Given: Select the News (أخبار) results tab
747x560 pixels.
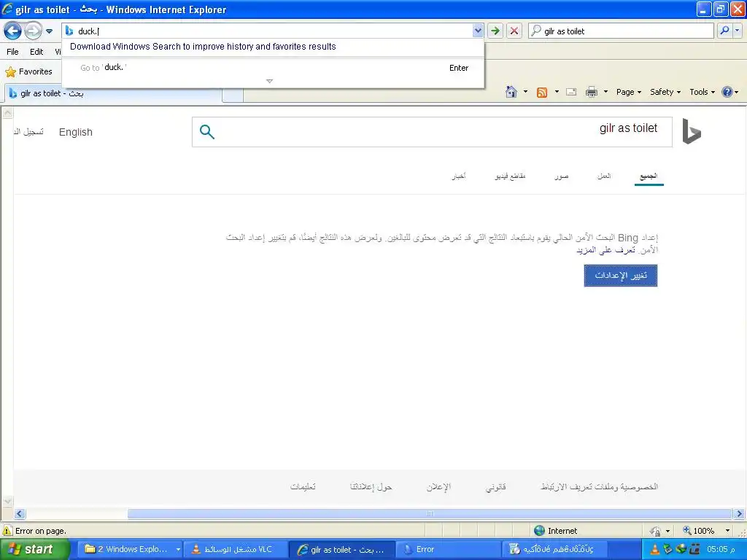Looking at the screenshot, I should [x=459, y=176].
